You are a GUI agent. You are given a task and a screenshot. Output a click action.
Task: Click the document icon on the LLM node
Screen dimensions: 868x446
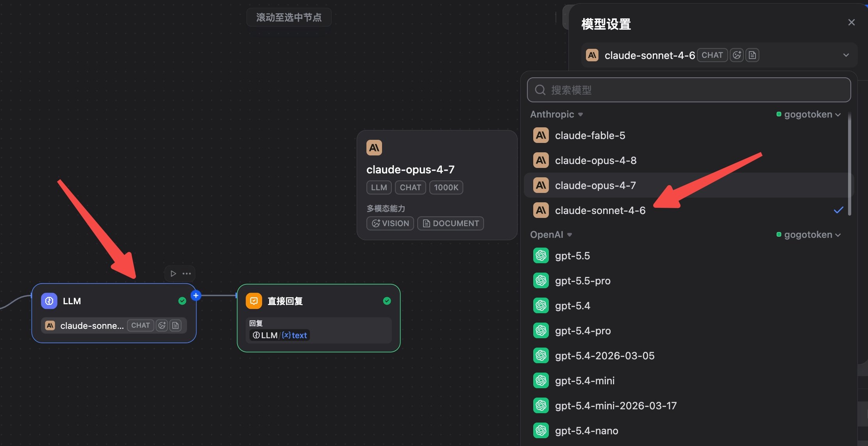click(176, 325)
